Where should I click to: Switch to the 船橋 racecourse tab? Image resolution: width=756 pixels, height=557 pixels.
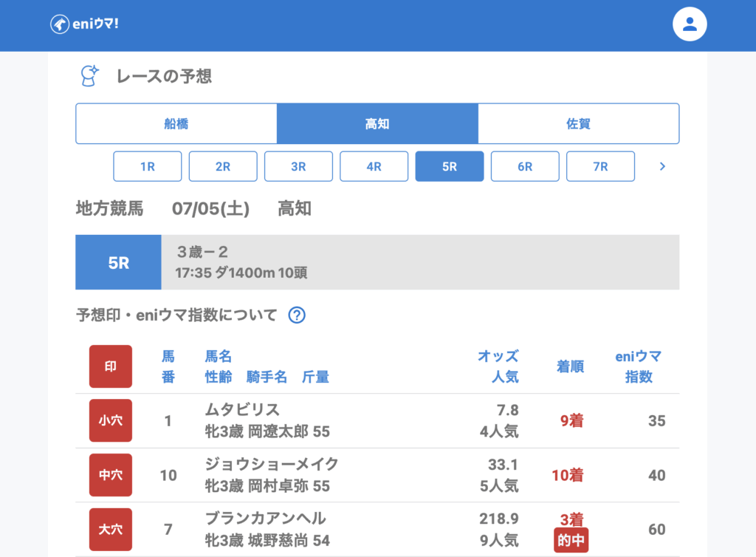[176, 124]
